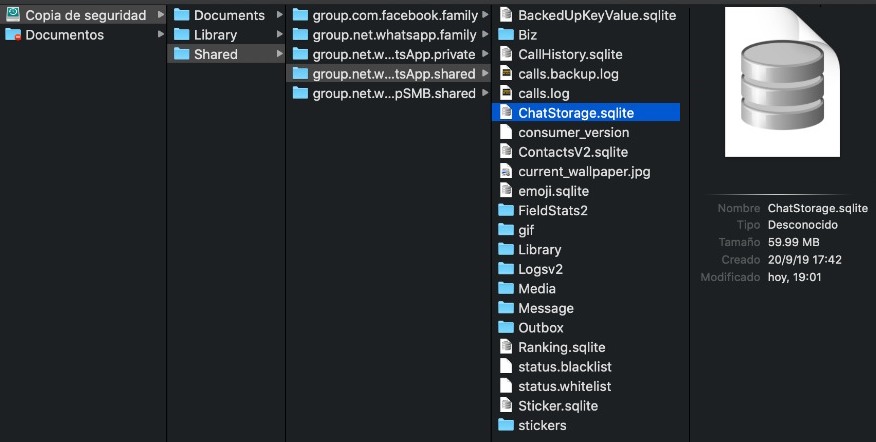Expand Copia de seguridad with its arrow

coord(161,15)
